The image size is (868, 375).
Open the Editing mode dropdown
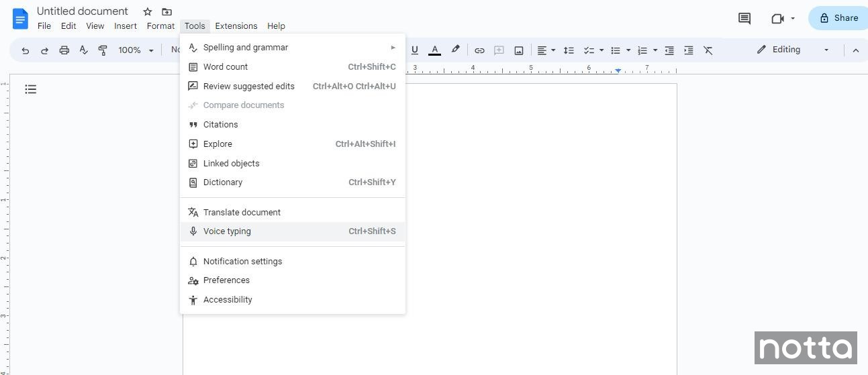tap(793, 50)
